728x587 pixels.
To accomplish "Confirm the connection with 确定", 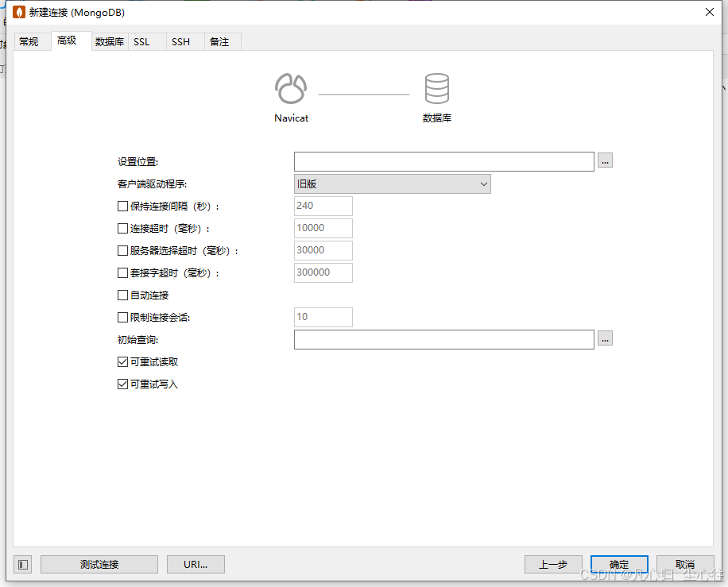I will click(x=619, y=564).
